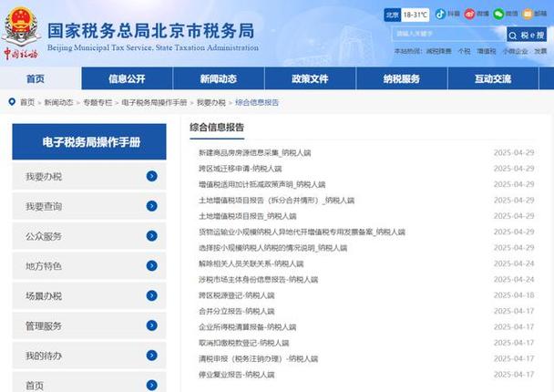
Task: Click hot search term 个税
Action: click(464, 51)
